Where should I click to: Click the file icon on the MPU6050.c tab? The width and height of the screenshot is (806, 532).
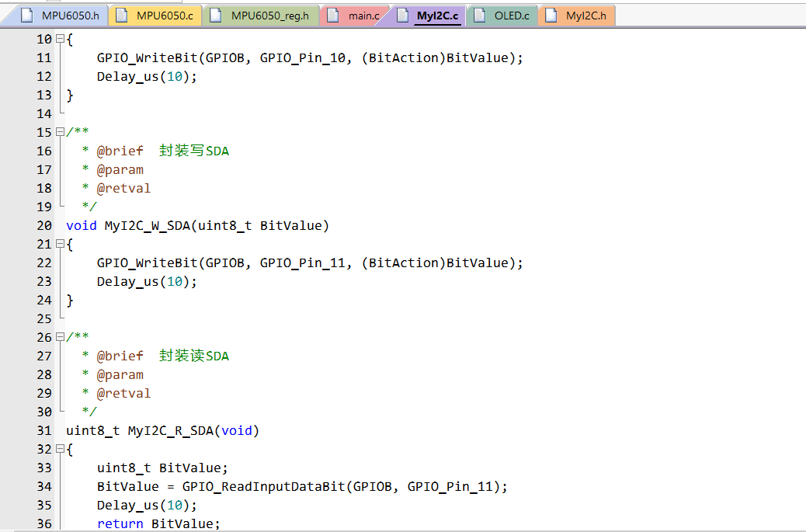[122, 16]
